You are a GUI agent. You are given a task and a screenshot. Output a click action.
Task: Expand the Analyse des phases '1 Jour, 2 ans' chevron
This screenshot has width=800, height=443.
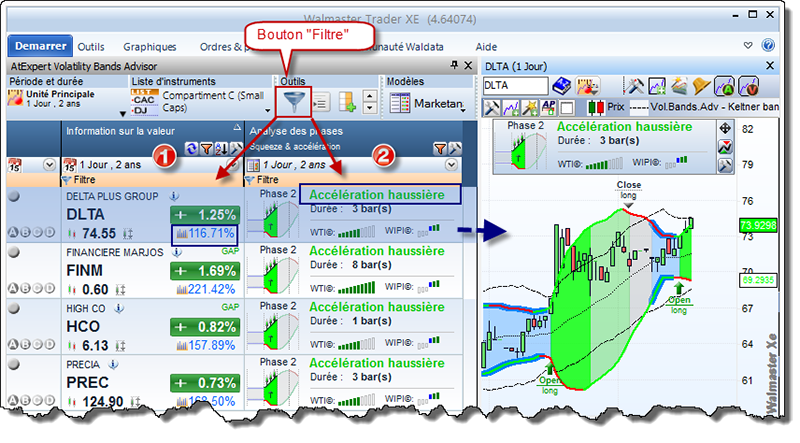pos(451,165)
